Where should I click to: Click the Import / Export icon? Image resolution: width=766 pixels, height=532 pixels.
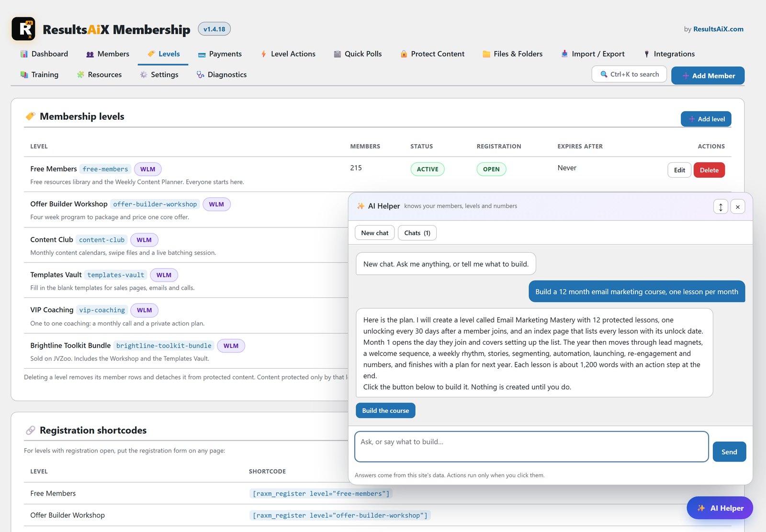click(564, 54)
